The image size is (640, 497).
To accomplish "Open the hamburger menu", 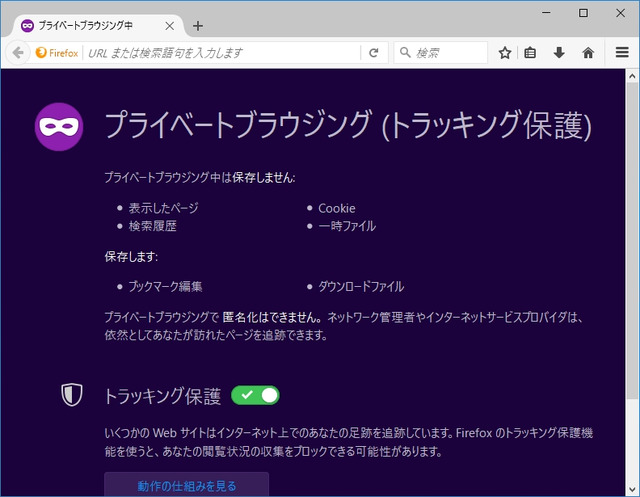I will click(622, 52).
